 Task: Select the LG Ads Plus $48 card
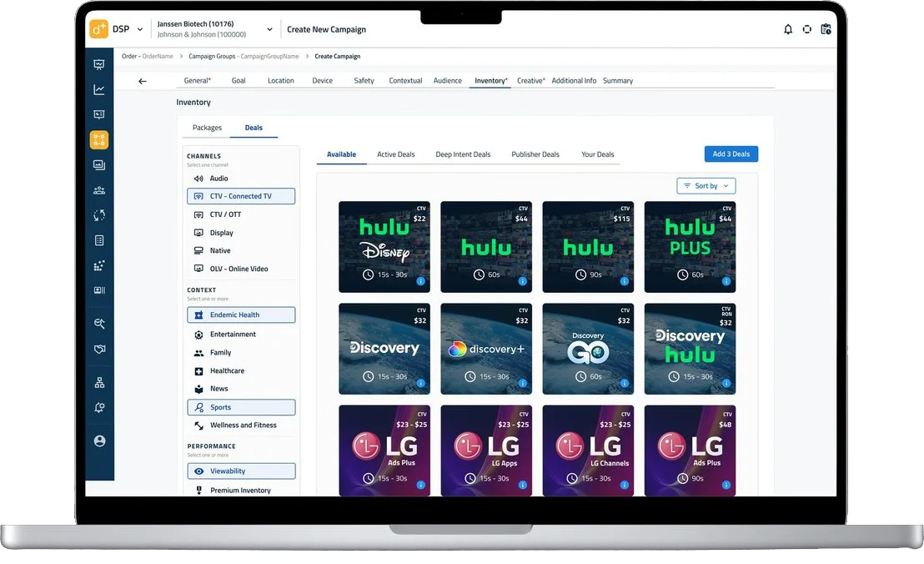690,451
